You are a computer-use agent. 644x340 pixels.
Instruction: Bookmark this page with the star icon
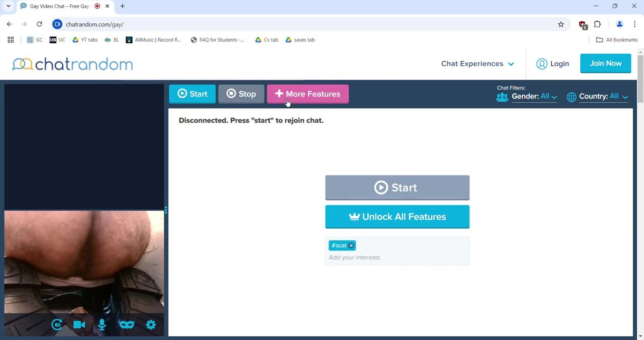(561, 24)
